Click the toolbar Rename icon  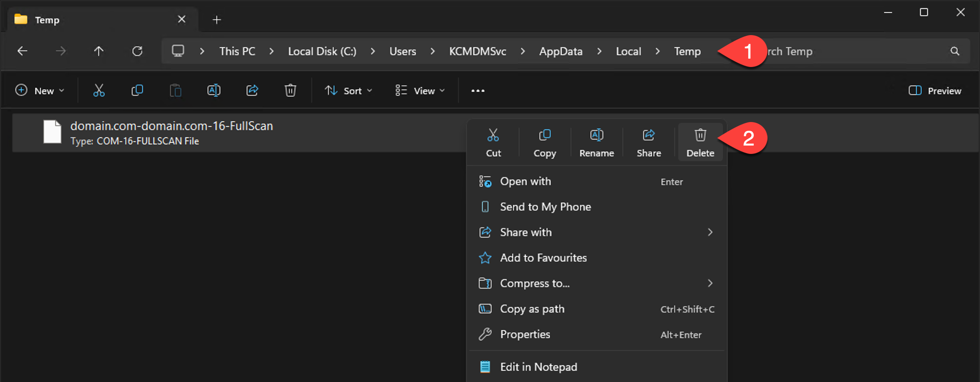(214, 91)
